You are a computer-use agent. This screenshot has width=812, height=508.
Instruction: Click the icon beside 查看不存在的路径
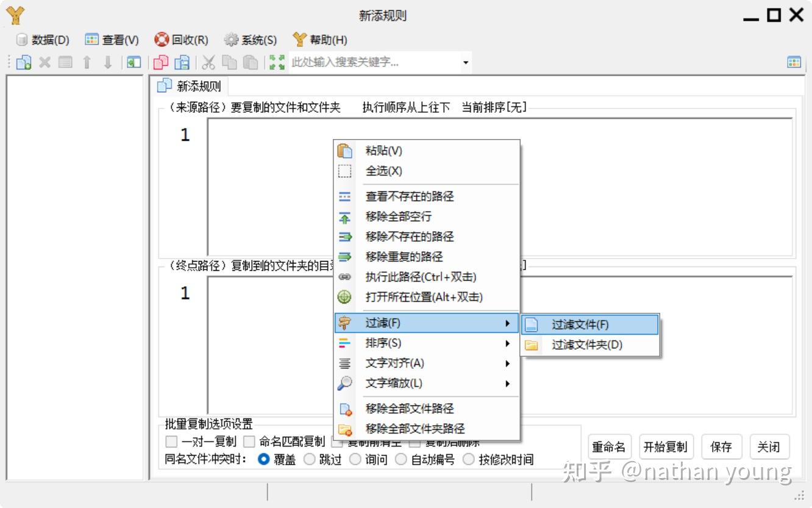tap(345, 196)
